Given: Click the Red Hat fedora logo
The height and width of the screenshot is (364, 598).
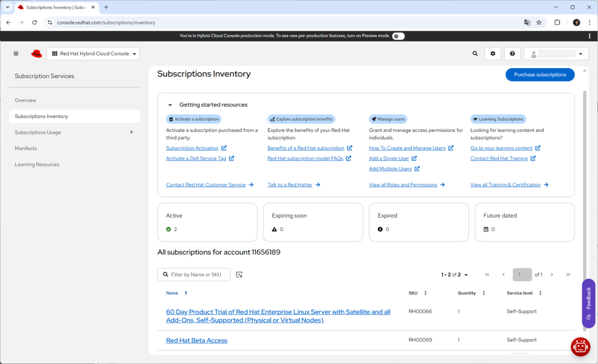Looking at the screenshot, I should click(x=36, y=54).
